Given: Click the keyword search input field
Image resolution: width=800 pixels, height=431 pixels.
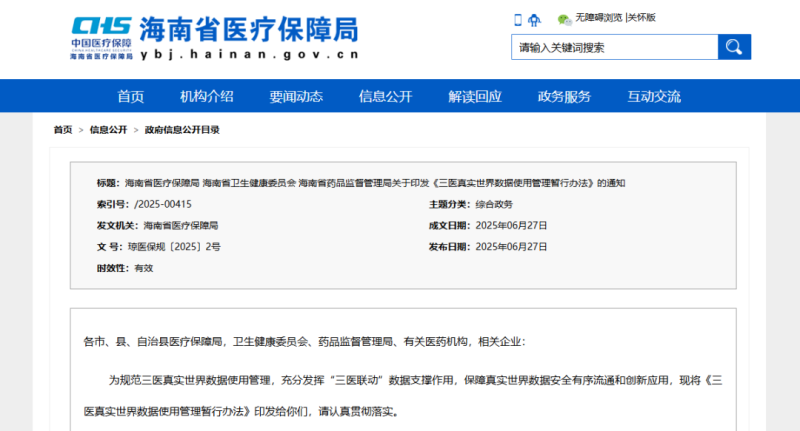Looking at the screenshot, I should tap(614, 47).
